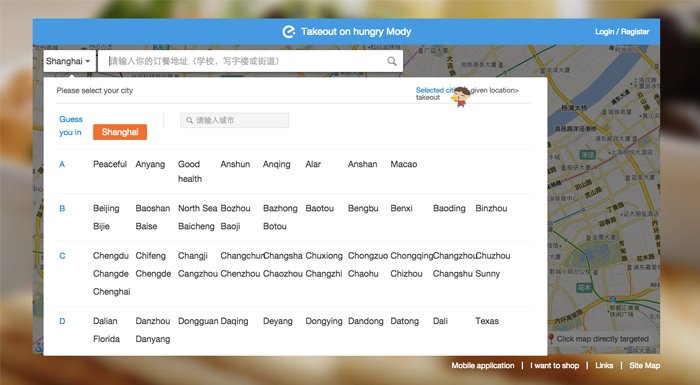
Task: Select the city North Sea
Action: tap(197, 208)
